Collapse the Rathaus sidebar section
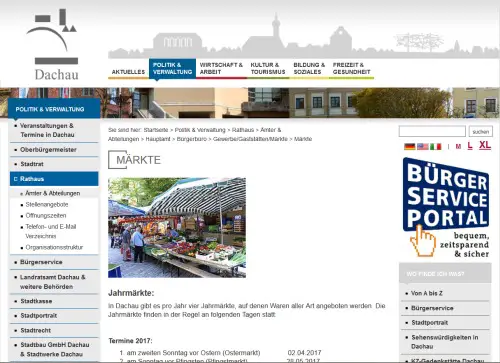This screenshot has width=500, height=363. pyautogui.click(x=54, y=179)
